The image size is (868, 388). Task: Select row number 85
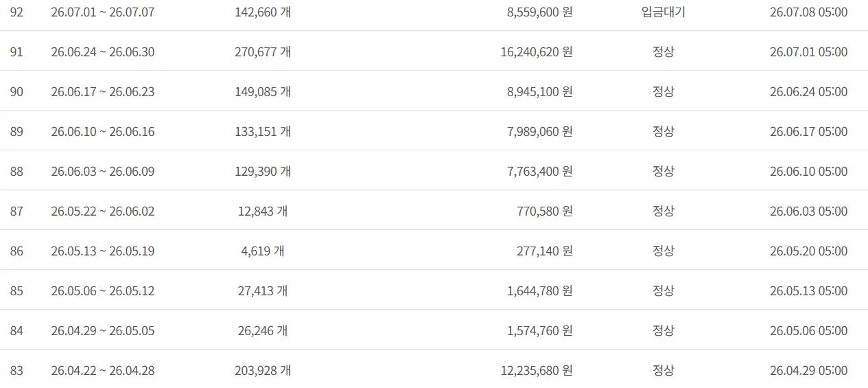point(16,290)
